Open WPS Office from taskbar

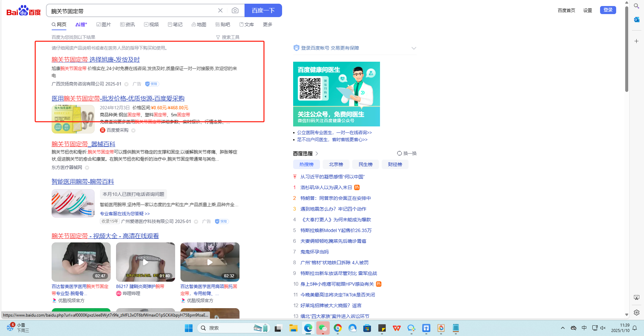(x=397, y=328)
